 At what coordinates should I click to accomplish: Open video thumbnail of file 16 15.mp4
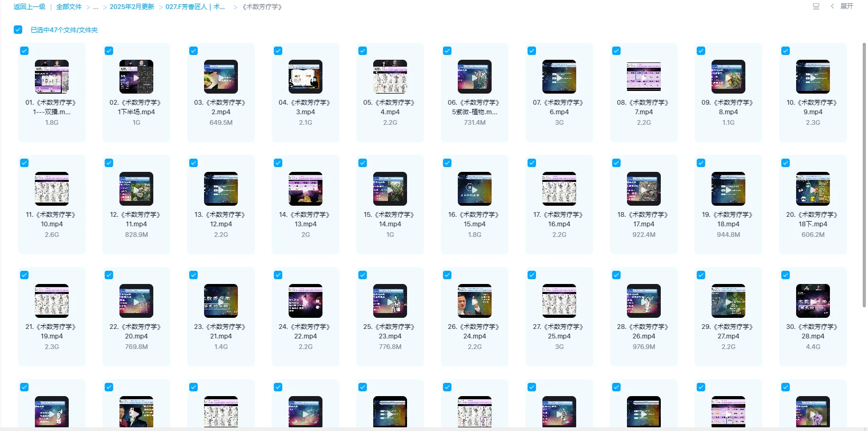pos(475,189)
